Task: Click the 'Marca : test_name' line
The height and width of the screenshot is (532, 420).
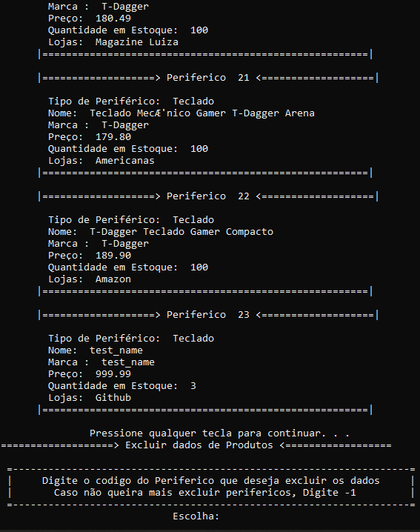Action: (101, 362)
